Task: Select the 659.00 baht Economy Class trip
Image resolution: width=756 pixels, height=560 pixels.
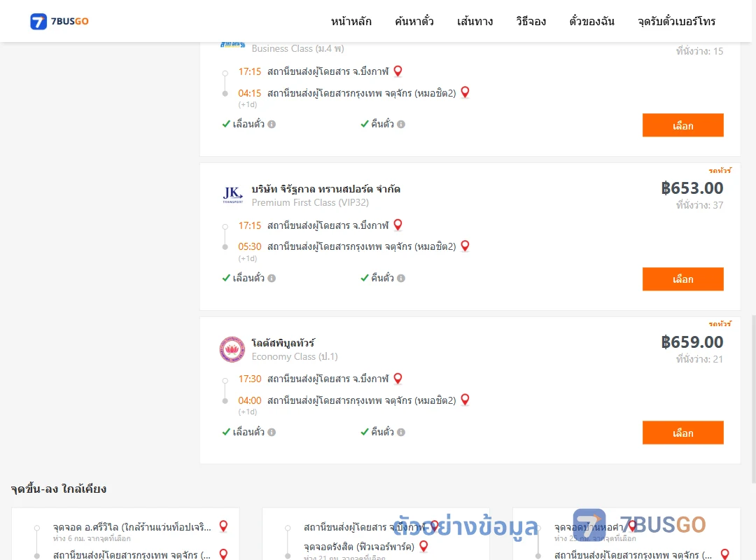Action: pyautogui.click(x=682, y=433)
